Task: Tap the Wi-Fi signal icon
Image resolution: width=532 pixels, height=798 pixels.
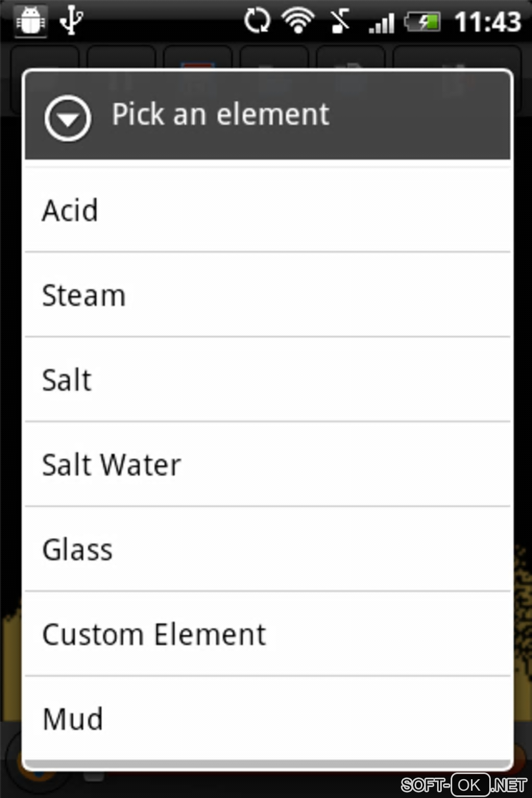Action: click(x=298, y=21)
